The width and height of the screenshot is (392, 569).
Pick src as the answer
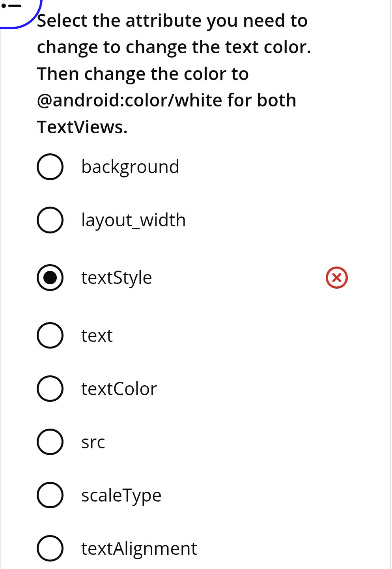[x=50, y=442]
